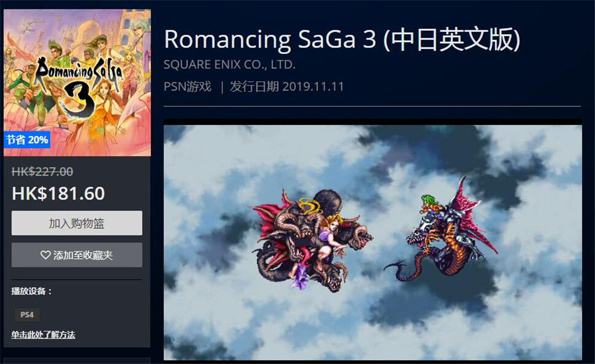Click the crossed-out HK$227.00 original price

[x=42, y=172]
